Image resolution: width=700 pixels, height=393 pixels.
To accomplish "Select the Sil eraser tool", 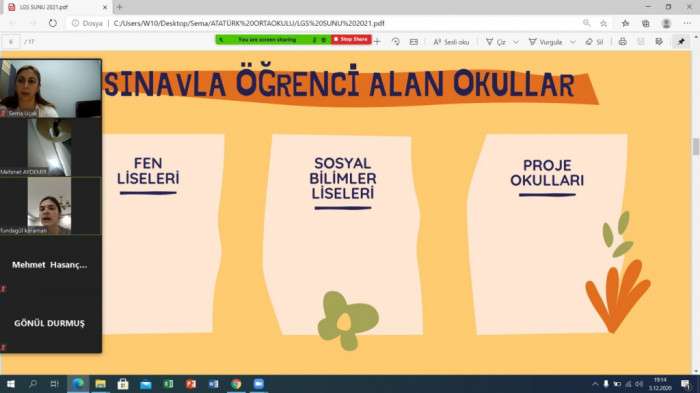I will tap(594, 42).
